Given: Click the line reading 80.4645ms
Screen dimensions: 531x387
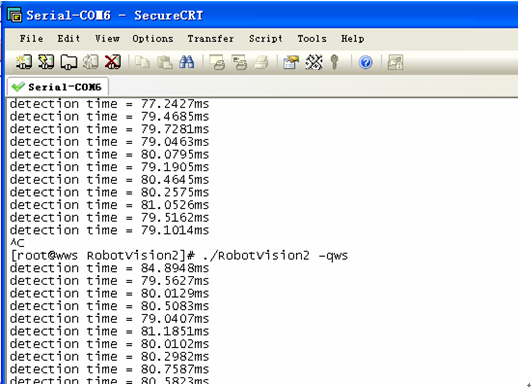Looking at the screenshot, I should click(109, 179).
